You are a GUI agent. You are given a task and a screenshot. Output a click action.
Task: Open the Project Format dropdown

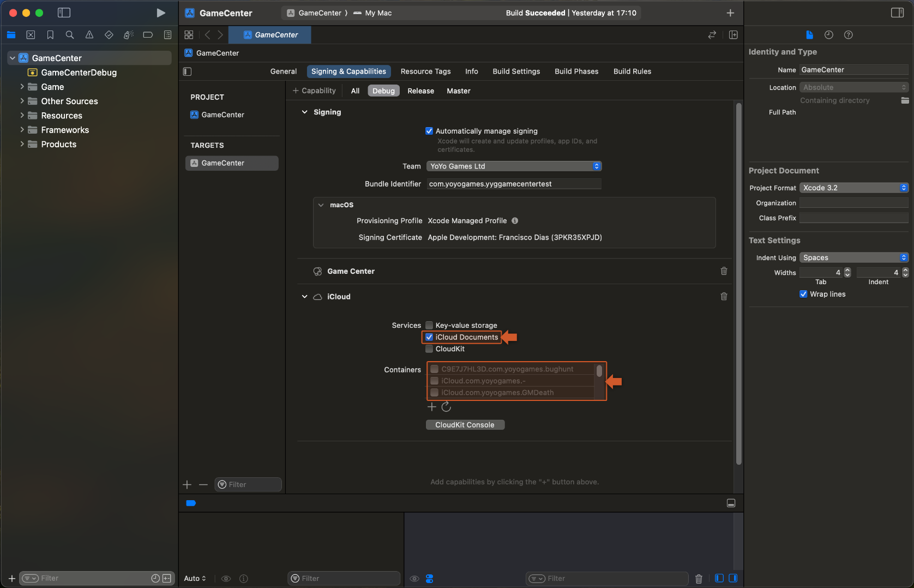854,188
